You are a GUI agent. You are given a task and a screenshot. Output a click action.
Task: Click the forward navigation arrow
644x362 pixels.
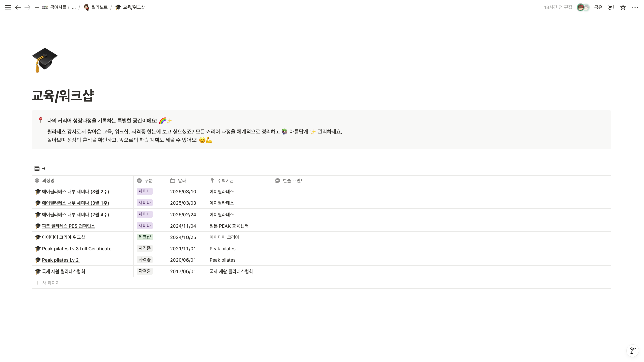coord(28,7)
